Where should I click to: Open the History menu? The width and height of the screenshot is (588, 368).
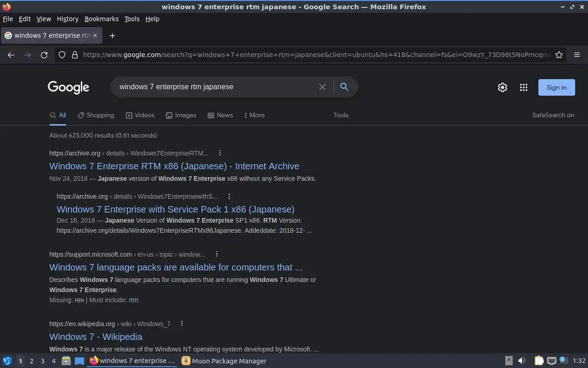68,19
